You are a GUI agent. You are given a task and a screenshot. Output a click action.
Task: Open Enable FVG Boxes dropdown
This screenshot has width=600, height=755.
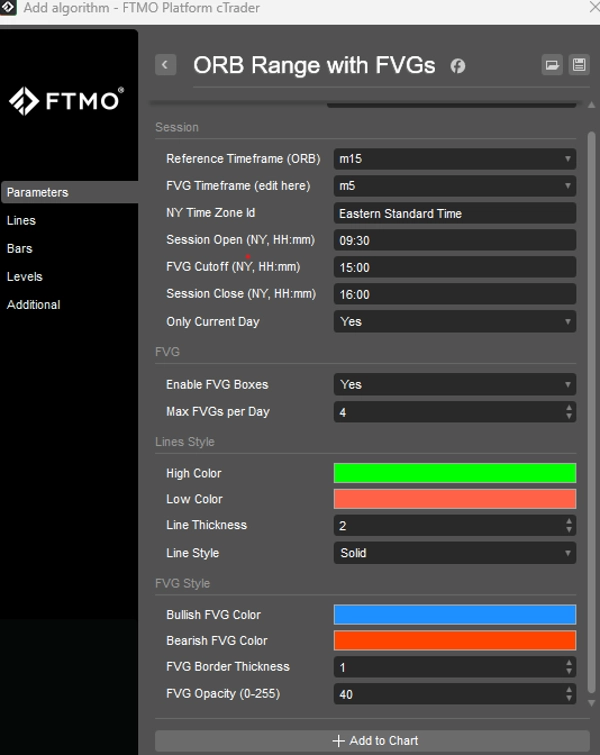455,384
